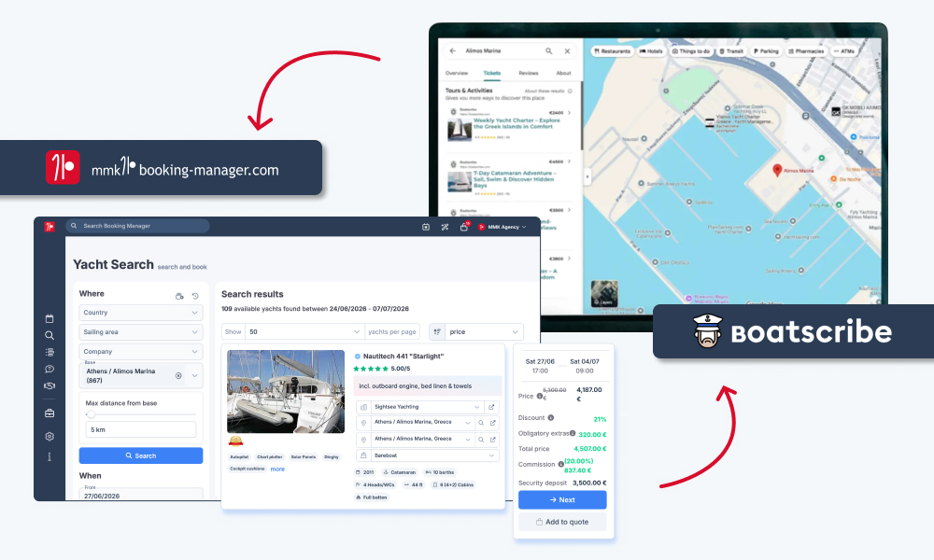Screen dimensions: 934x560
Task: Open the settings gear in the left sidebar
Action: coord(50,436)
